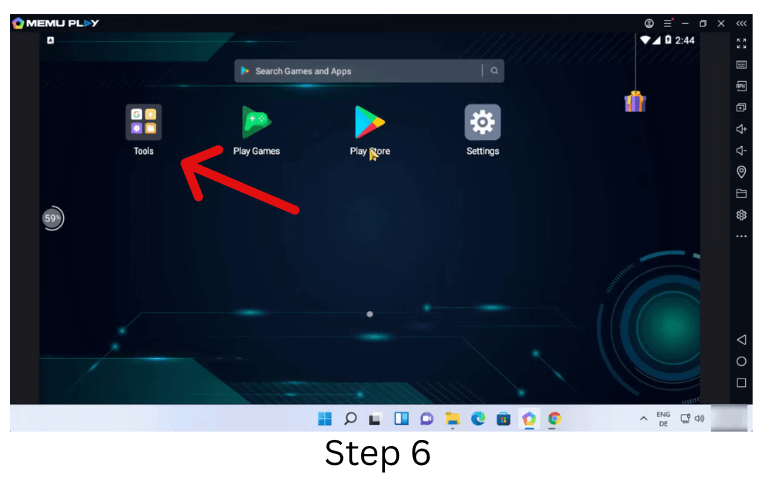The image size is (768, 480).
Task: Click the 59% floating memory bubble
Action: [52, 218]
